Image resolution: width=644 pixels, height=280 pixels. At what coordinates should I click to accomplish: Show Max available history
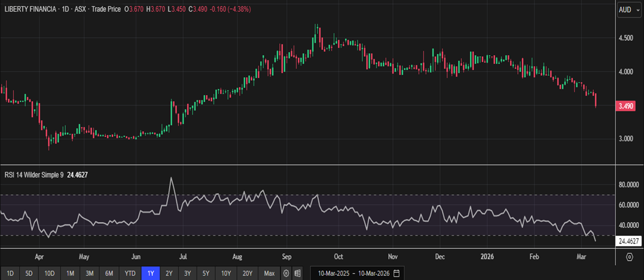pyautogui.click(x=269, y=273)
